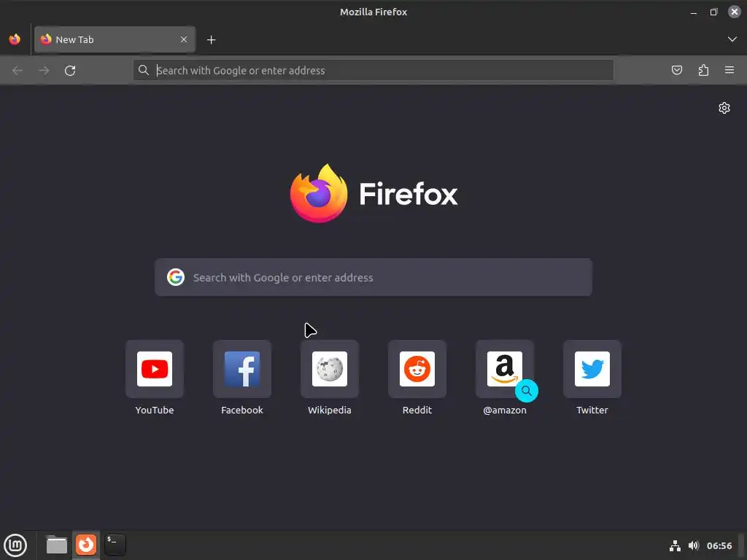
Task: Open a new tab with plus button
Action: pyautogui.click(x=212, y=40)
